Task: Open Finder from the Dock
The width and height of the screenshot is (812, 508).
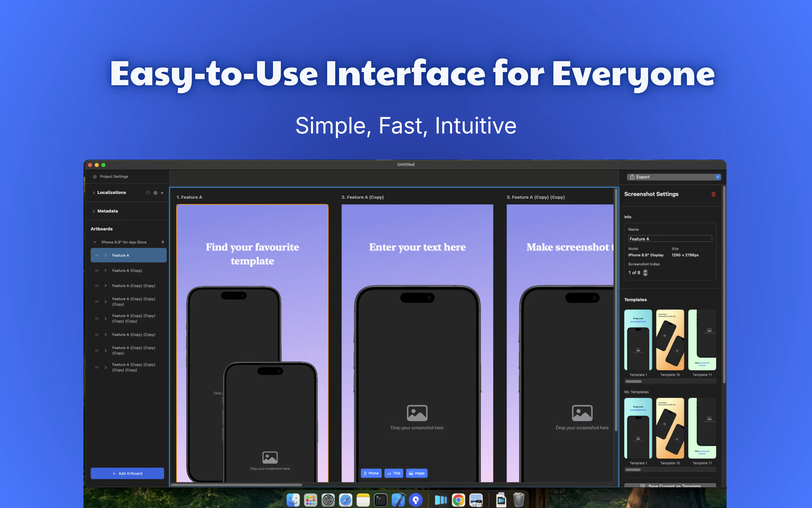Action: click(x=293, y=500)
